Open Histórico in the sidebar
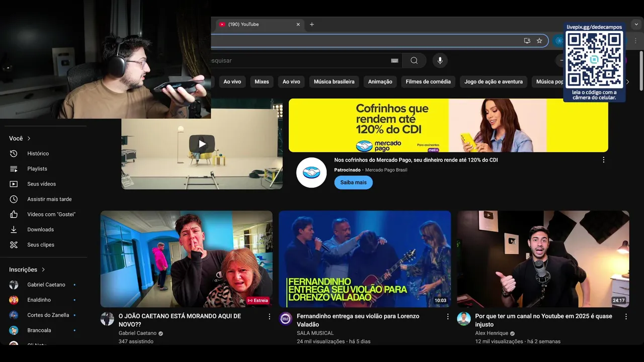This screenshot has height=362, width=644. (38, 153)
